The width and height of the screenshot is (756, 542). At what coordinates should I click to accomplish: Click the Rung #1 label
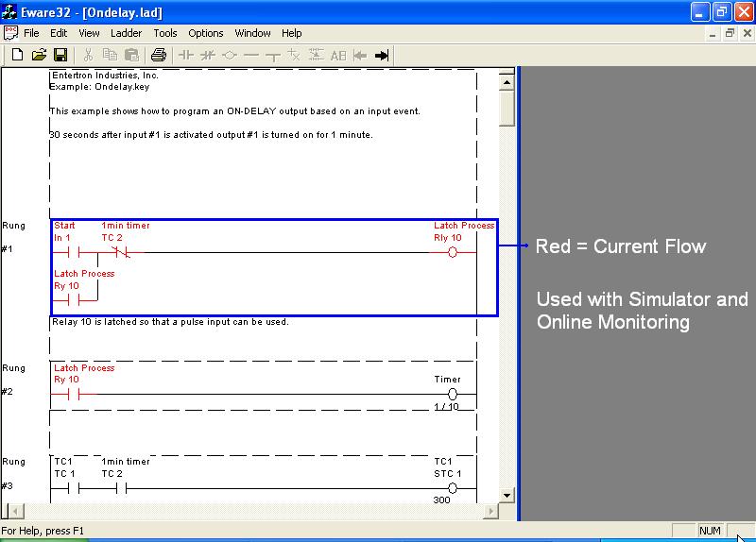pyautogui.click(x=13, y=237)
